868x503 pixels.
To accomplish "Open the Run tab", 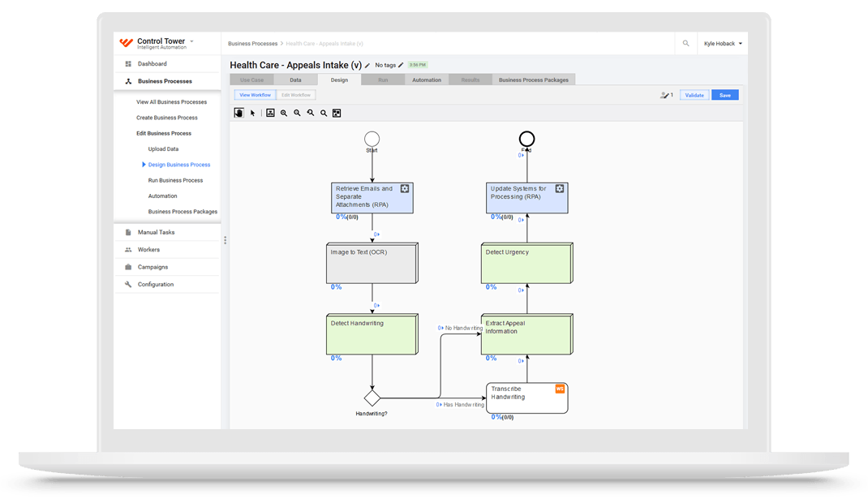I will 383,80.
